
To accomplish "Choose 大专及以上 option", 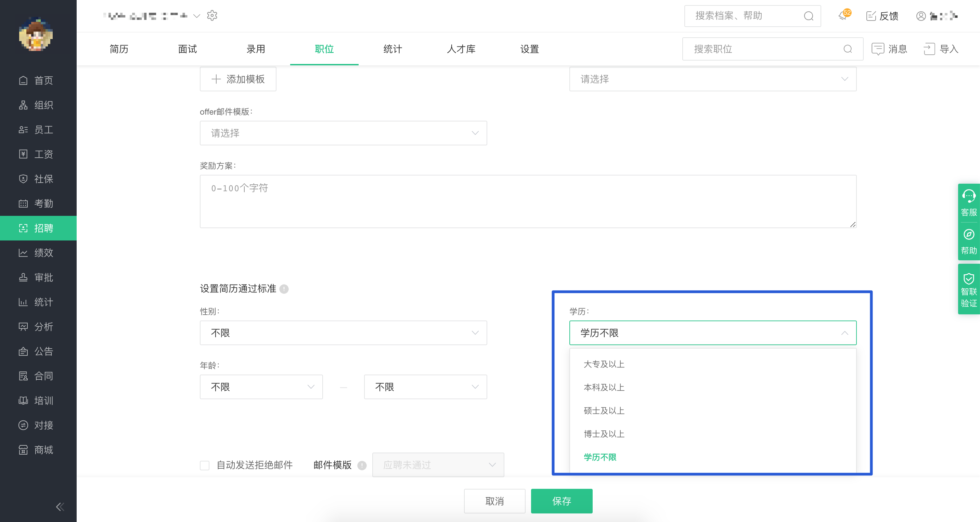I will coord(712,364).
